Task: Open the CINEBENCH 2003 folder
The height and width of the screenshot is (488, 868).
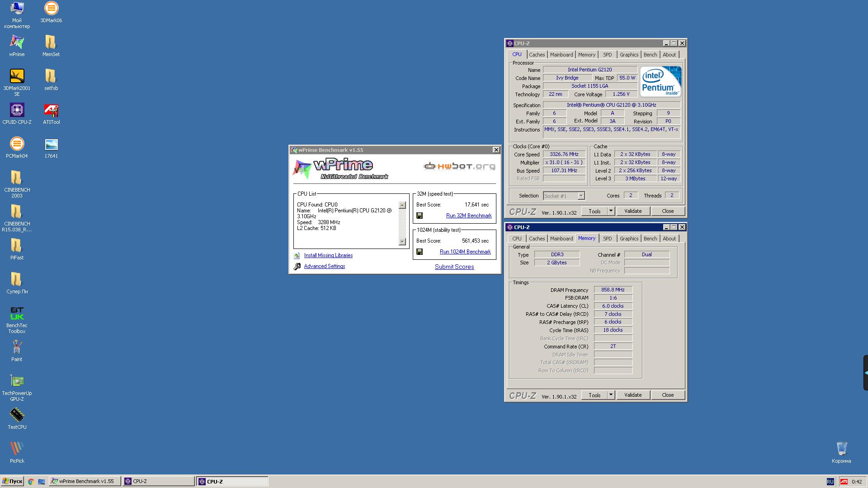Action: point(17,184)
